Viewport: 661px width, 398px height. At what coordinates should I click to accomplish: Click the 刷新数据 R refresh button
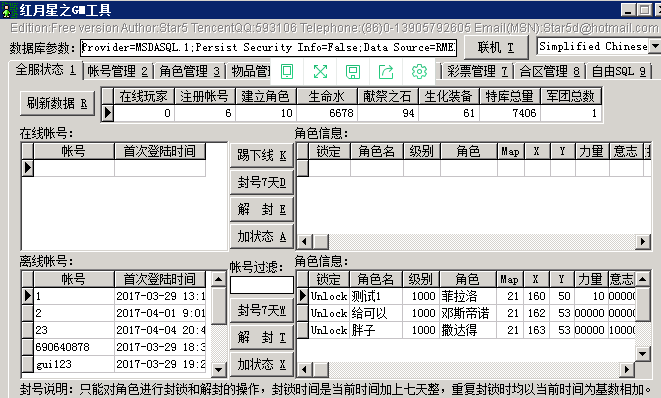57,103
